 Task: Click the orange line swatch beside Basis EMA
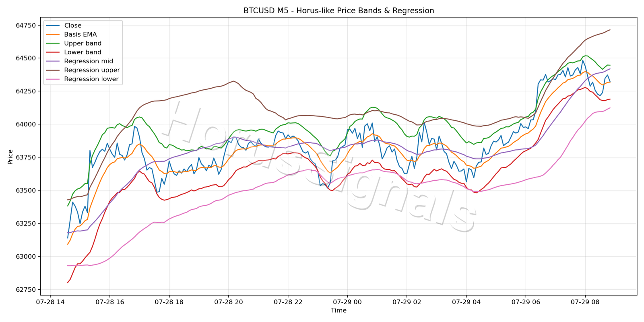click(x=53, y=35)
